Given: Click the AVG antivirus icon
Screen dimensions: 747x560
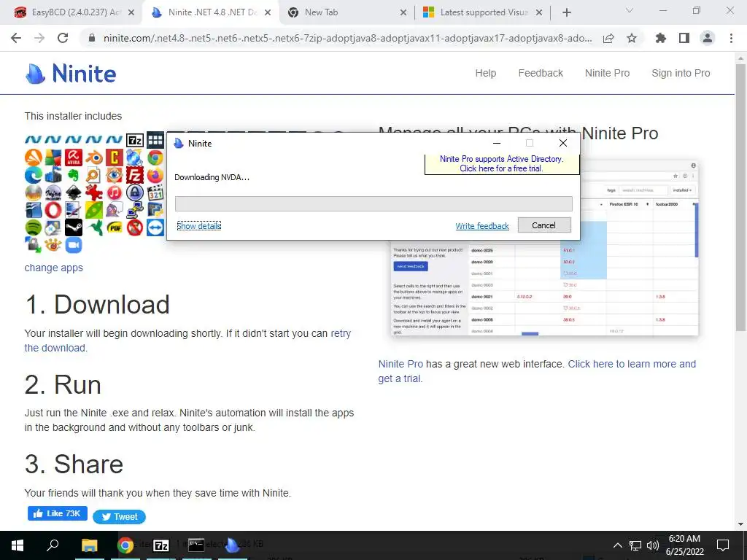Looking at the screenshot, I should click(53, 157).
